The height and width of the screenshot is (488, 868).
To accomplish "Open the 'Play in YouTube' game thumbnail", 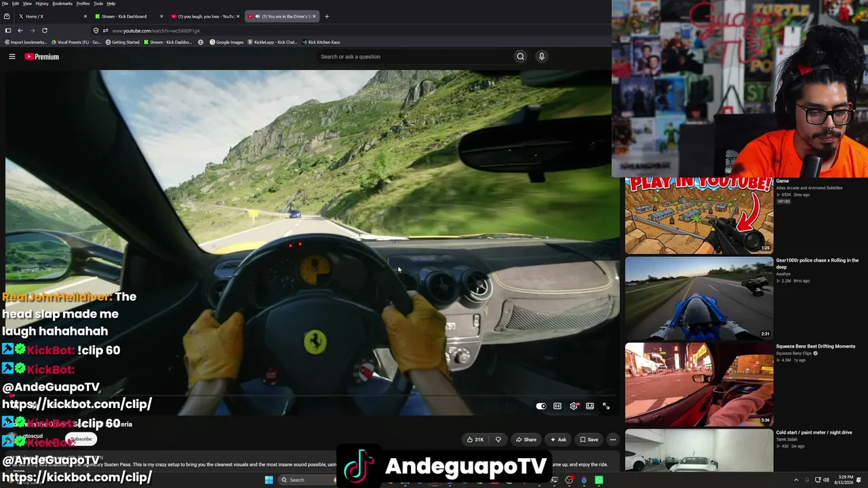I will point(699,216).
